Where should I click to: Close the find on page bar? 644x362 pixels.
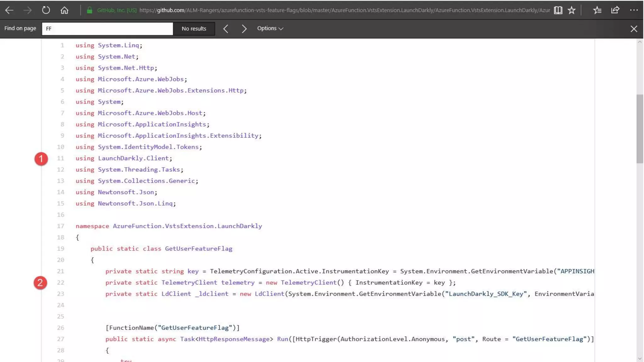(x=634, y=29)
